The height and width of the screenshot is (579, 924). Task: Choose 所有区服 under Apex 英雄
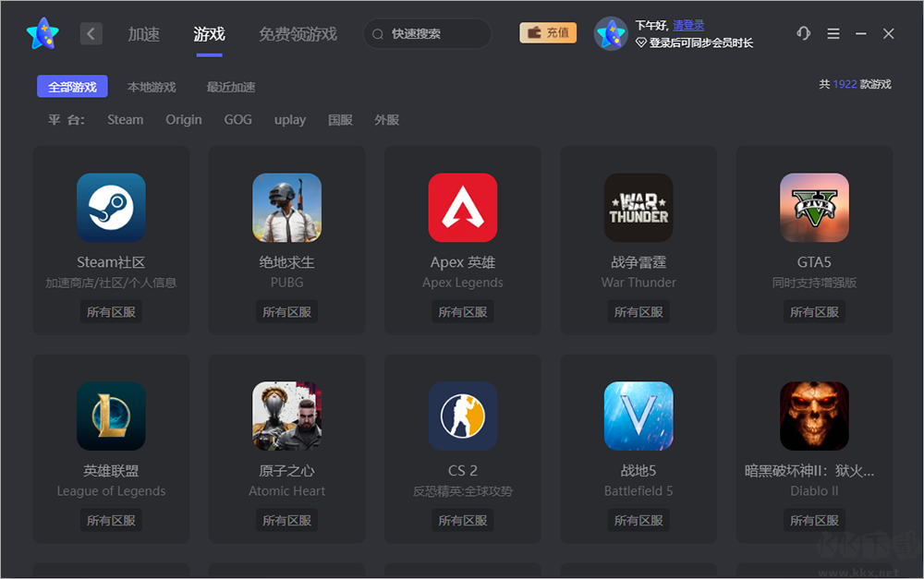click(463, 311)
